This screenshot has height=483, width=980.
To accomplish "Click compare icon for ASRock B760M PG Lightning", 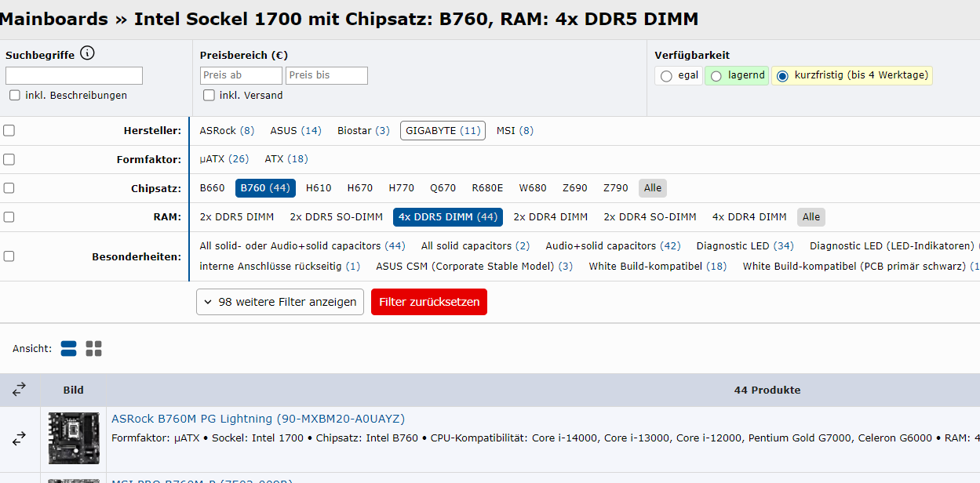I will pyautogui.click(x=20, y=439).
